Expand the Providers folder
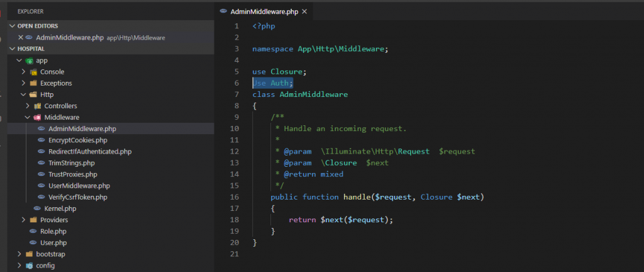This screenshot has width=644, height=272. pos(23,220)
